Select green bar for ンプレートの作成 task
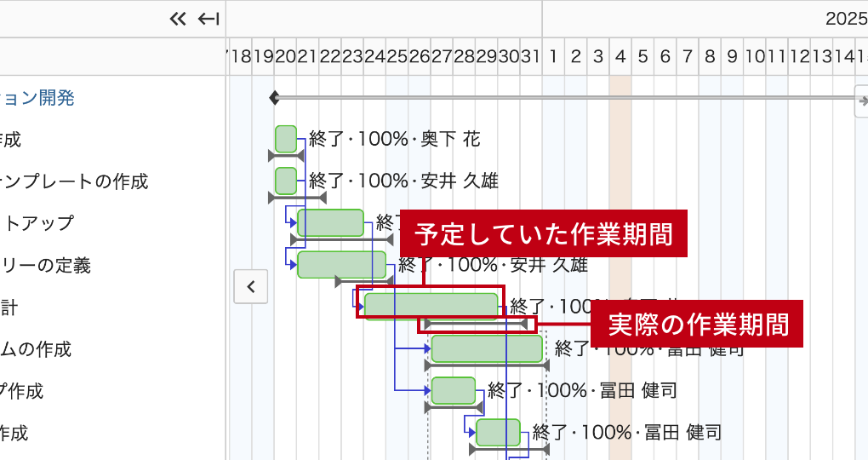The width and height of the screenshot is (868, 460). (x=286, y=181)
